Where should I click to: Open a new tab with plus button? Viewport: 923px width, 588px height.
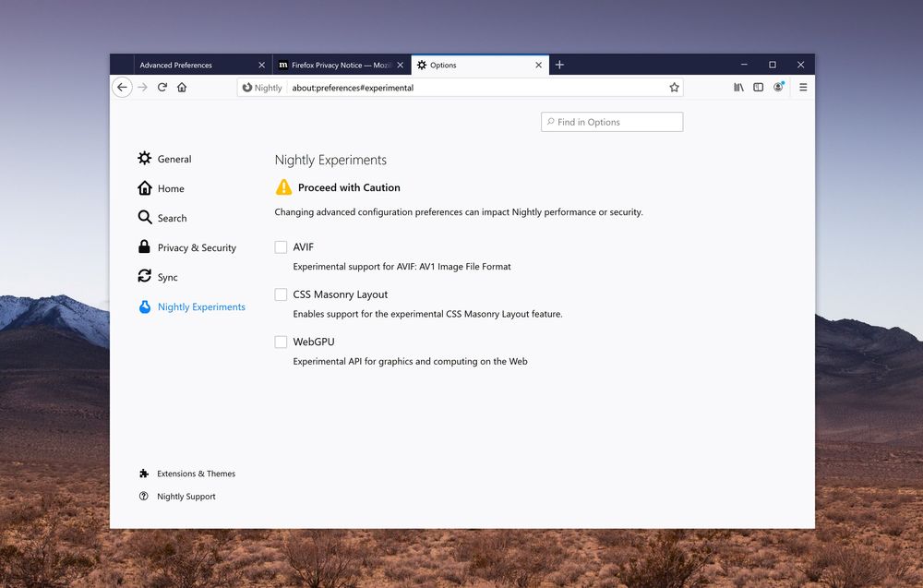(559, 65)
